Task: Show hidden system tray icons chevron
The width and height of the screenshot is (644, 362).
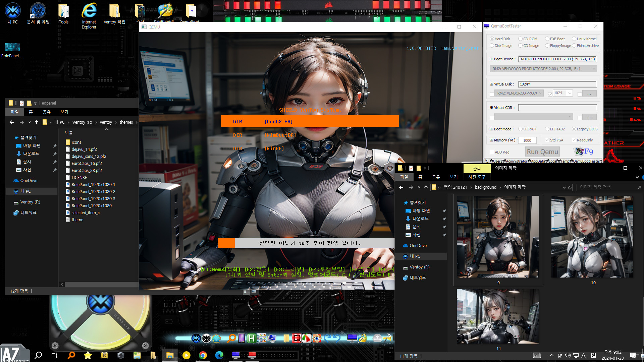Action: [x=551, y=355]
